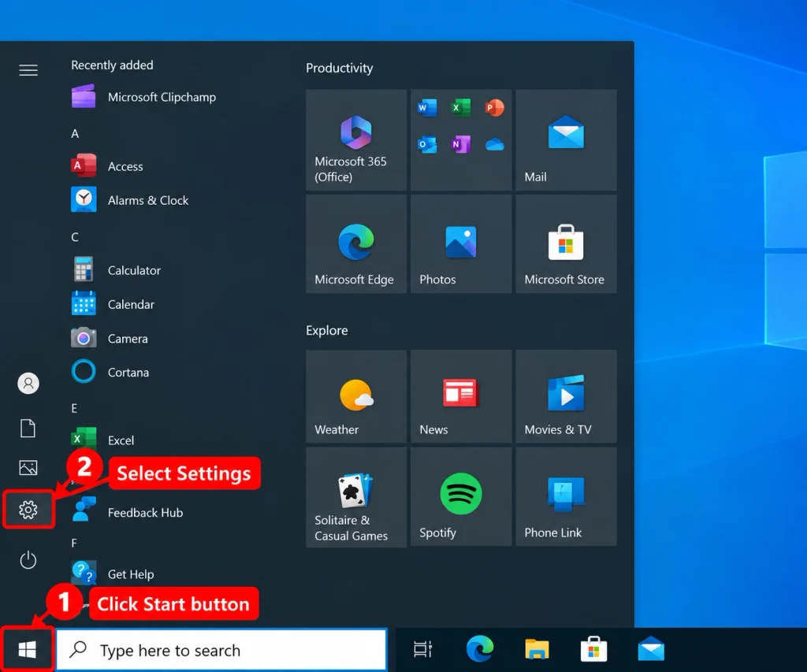Open the Weather tile
The height and width of the screenshot is (672, 807).
(356, 396)
